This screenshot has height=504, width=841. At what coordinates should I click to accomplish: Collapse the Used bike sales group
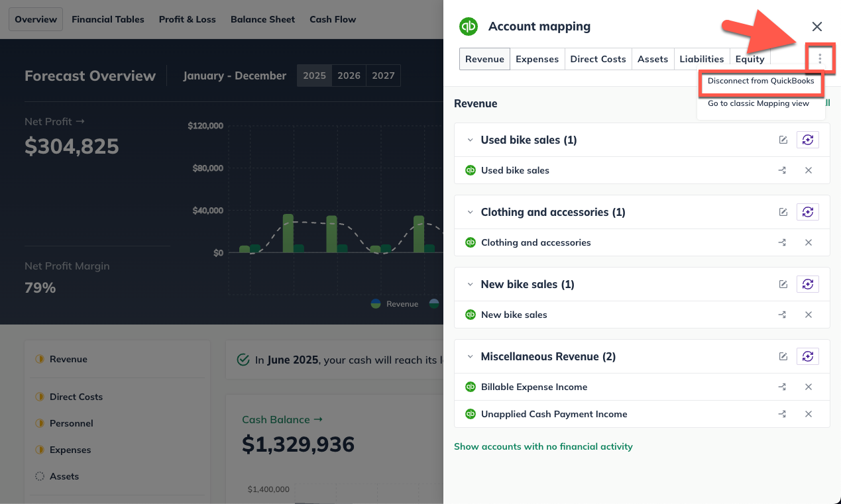click(x=470, y=140)
